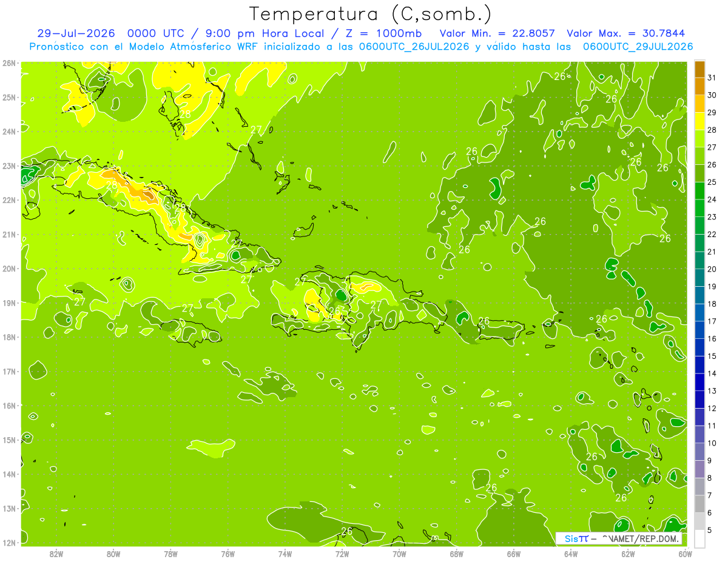728x562 pixels.
Task: Click the '64W' longitude label
Action: point(570,554)
